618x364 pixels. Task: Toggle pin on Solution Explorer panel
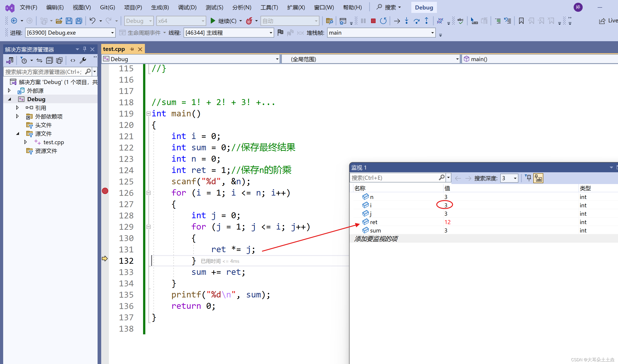tap(85, 49)
